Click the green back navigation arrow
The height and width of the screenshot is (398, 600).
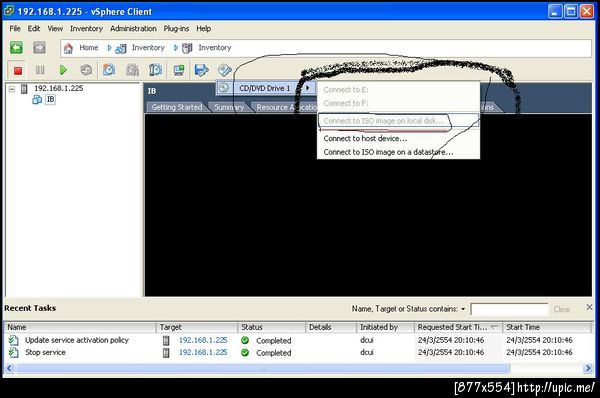16,48
